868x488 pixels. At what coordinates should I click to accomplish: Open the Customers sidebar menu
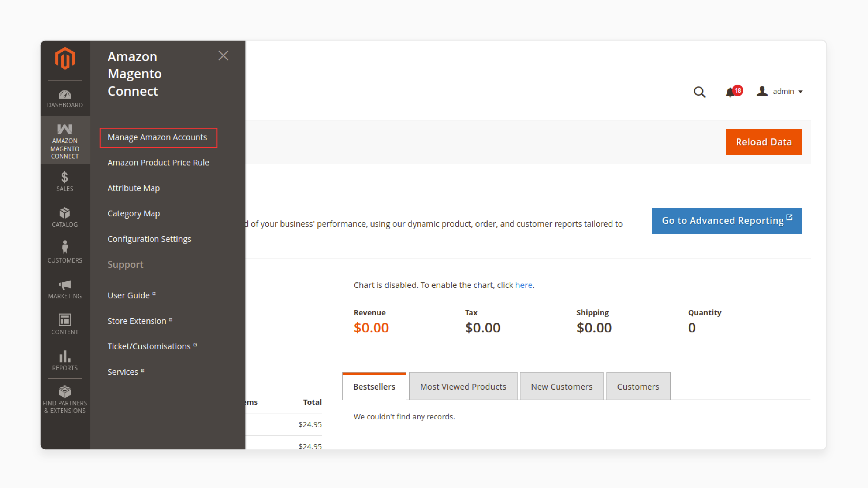[65, 252]
